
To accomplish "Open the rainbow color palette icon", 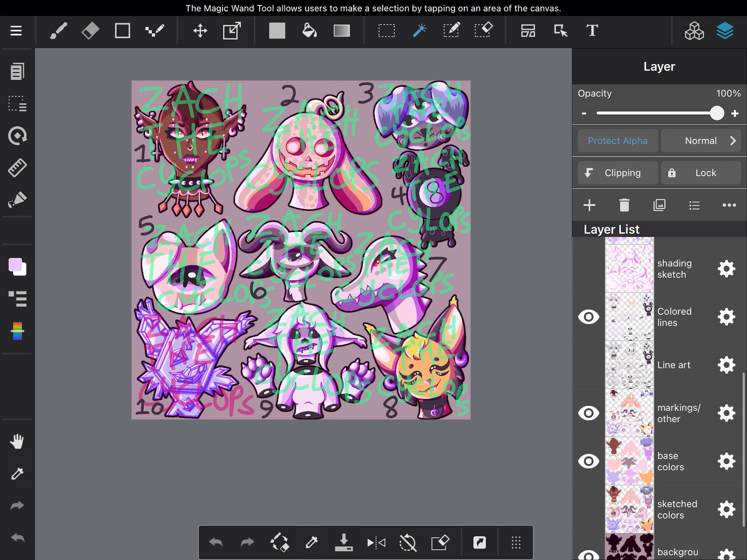I will click(17, 331).
